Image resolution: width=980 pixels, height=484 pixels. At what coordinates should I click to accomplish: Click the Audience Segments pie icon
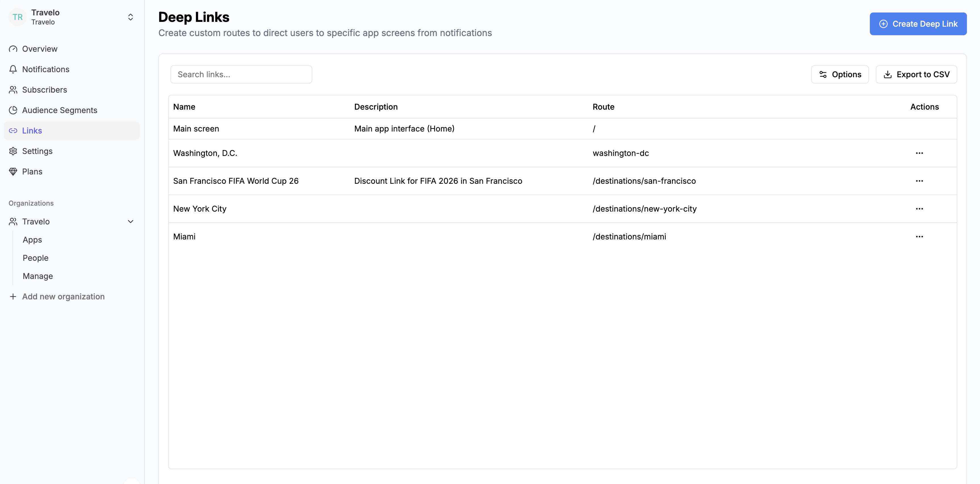(x=13, y=110)
